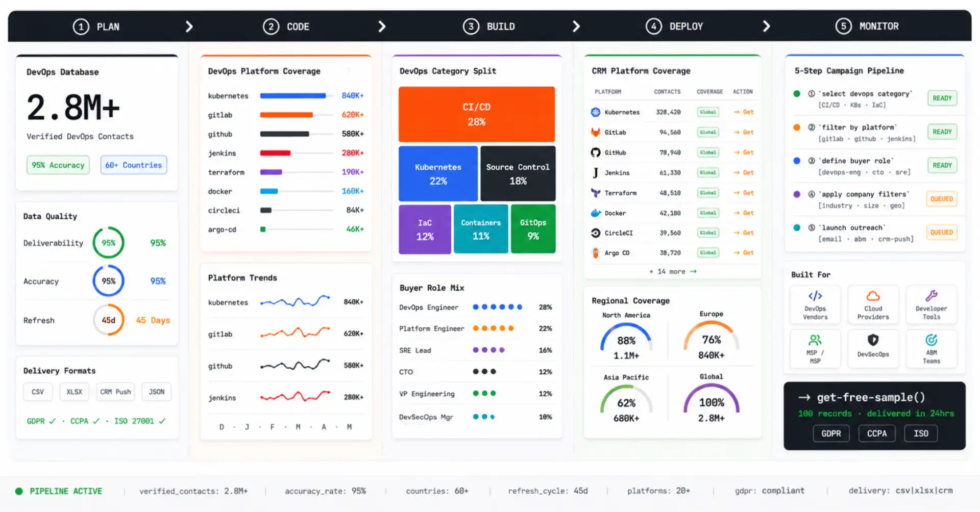Image resolution: width=980 pixels, height=512 pixels.
Task: Click the kubernetes 840K+ coverage bar
Action: coord(293,96)
